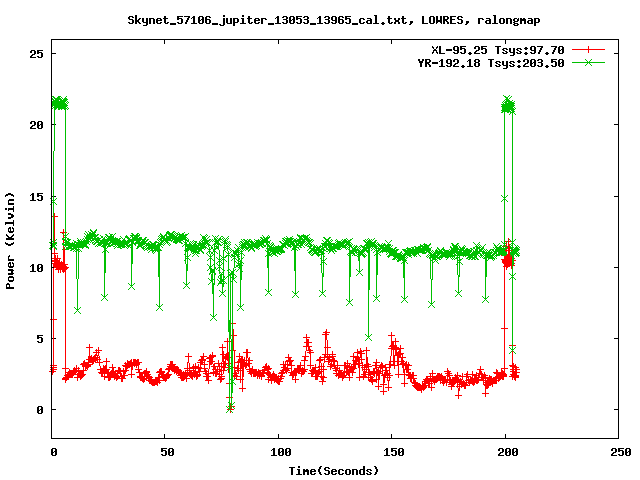Viewport: 640px width, 480px height.
Task: Click y-axis tick label '25'
Action: [x=36, y=54]
